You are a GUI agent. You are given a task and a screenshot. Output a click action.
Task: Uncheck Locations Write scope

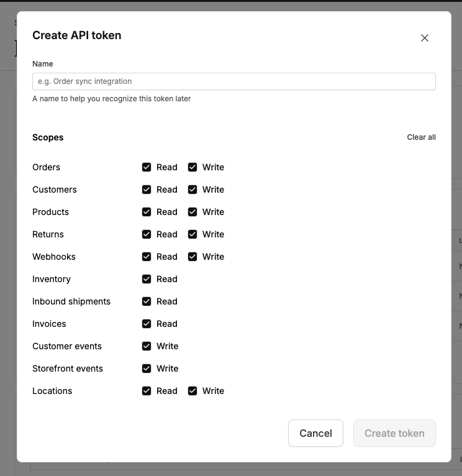click(x=192, y=391)
